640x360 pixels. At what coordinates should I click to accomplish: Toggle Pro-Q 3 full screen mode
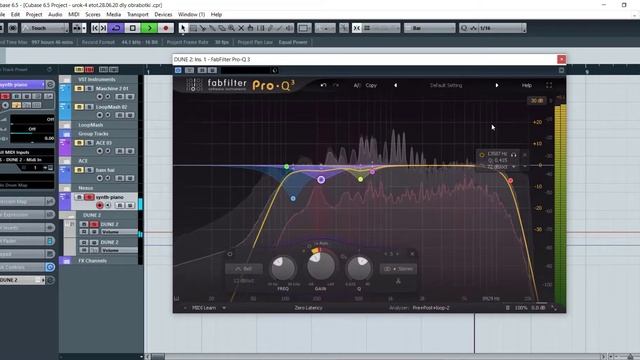(549, 85)
